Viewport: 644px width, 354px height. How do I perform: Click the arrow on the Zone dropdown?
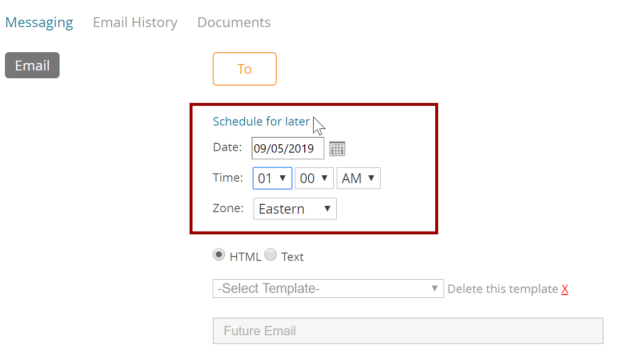pos(327,209)
